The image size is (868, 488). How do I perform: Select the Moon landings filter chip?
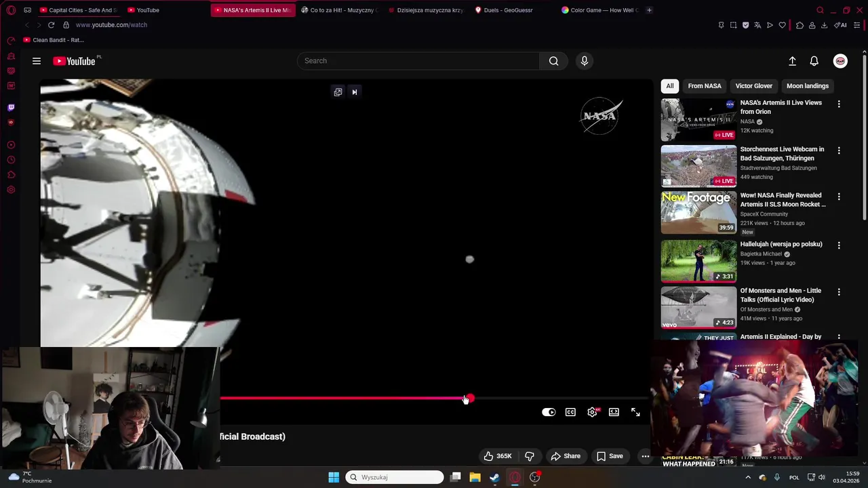coord(808,86)
